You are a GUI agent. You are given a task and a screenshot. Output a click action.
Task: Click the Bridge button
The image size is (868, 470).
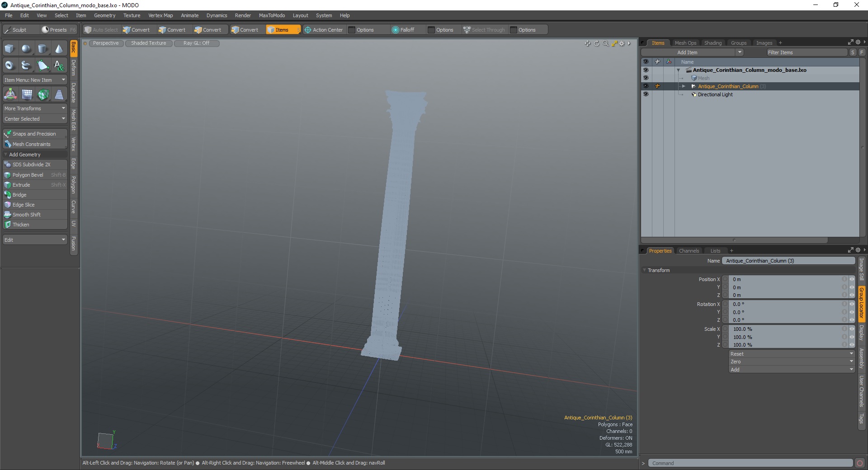pyautogui.click(x=35, y=195)
